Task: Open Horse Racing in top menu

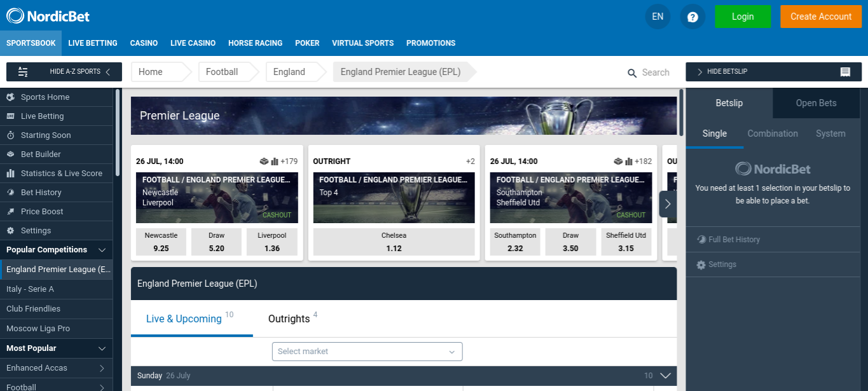Action: tap(255, 43)
